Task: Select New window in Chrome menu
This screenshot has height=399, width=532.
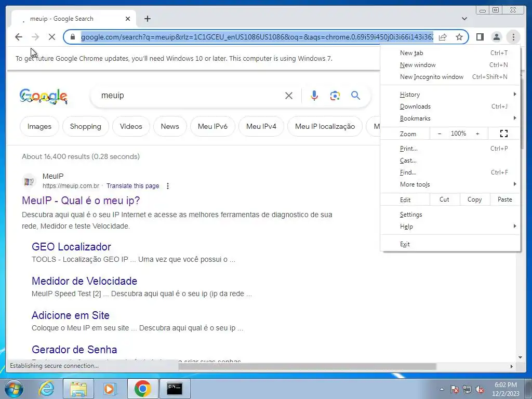Action: [x=450, y=65]
